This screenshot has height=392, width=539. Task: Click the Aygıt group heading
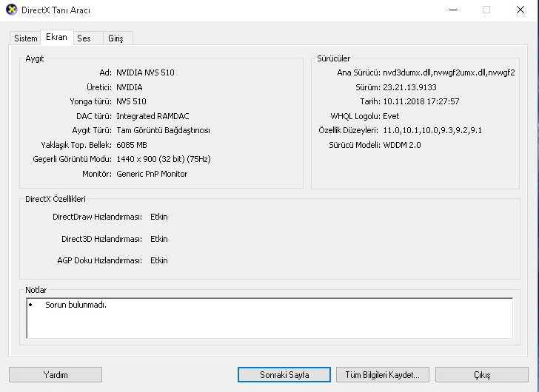34,58
